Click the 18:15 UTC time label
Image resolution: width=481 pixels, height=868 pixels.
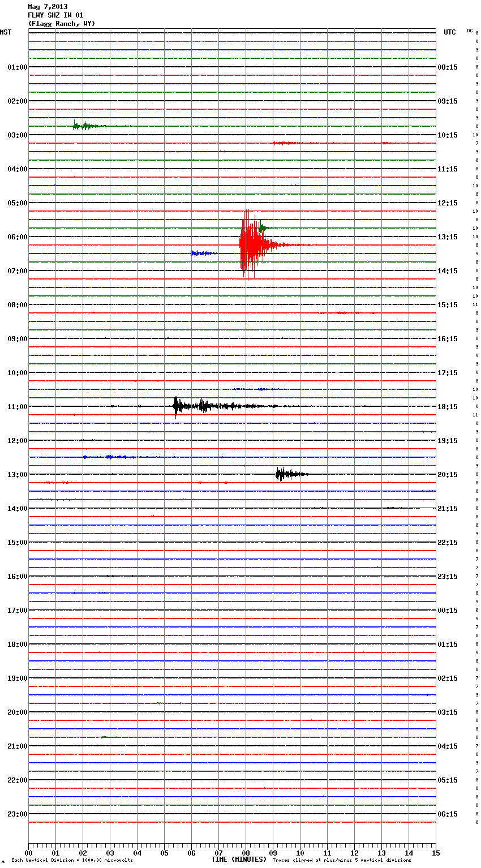pos(448,407)
